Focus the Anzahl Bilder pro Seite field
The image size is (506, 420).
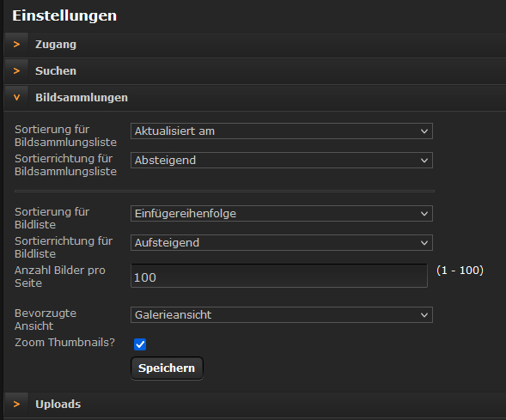click(x=279, y=276)
